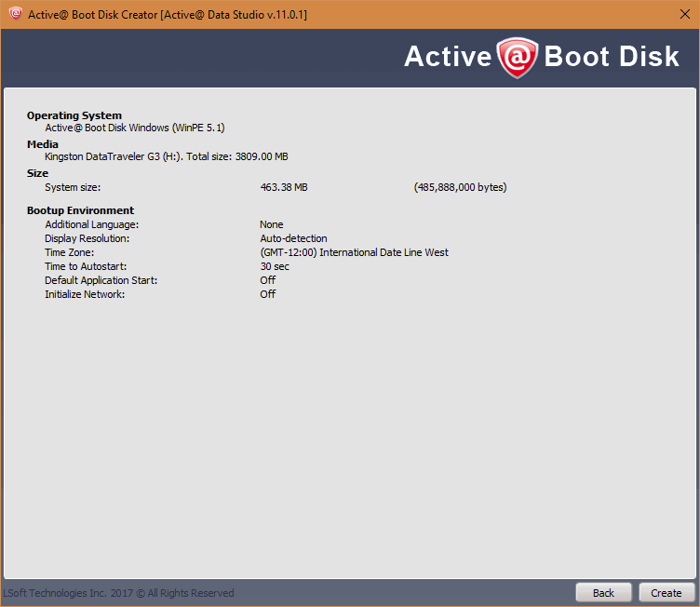Click the Bootup Environment heading

(80, 210)
